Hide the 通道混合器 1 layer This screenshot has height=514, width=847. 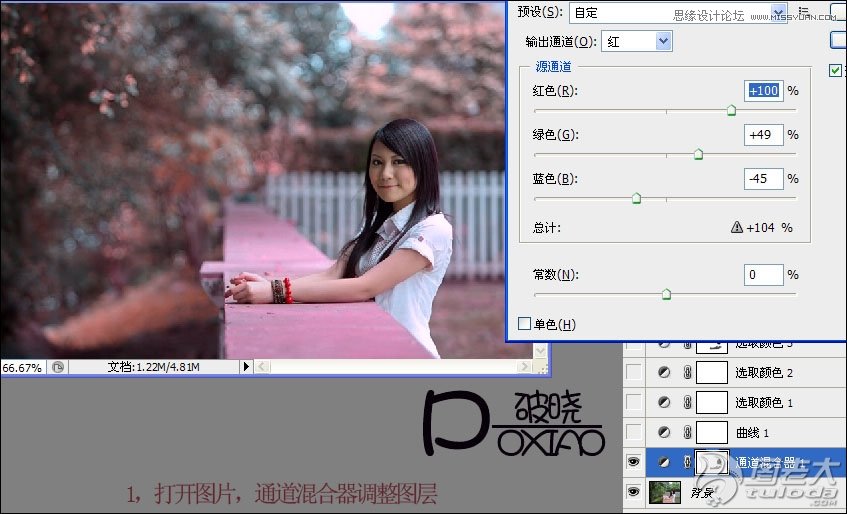pyautogui.click(x=634, y=462)
